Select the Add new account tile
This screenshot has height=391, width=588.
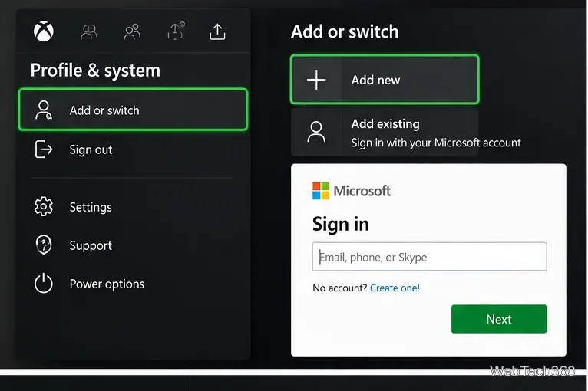click(385, 80)
